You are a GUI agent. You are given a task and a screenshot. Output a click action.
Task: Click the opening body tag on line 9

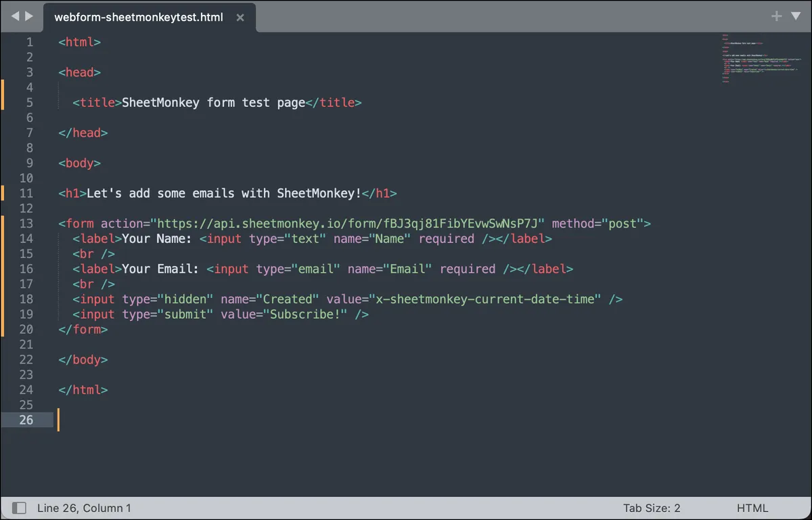coord(79,163)
